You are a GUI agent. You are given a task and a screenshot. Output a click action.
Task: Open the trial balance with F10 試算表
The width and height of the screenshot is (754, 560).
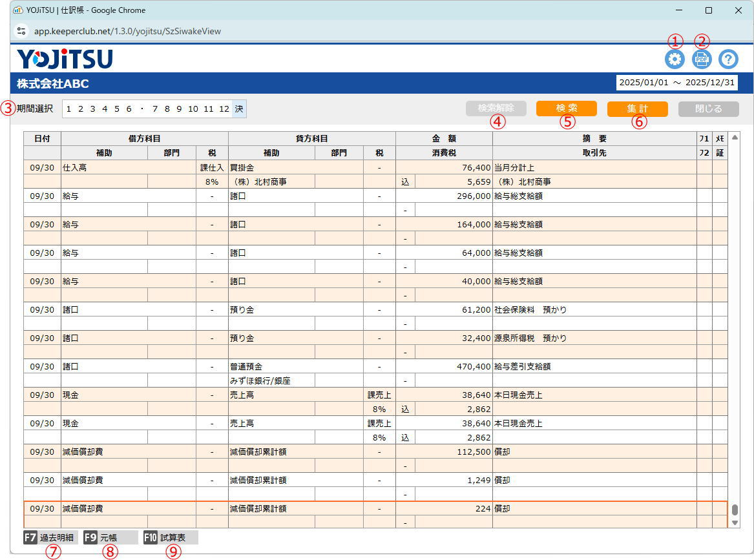171,537
